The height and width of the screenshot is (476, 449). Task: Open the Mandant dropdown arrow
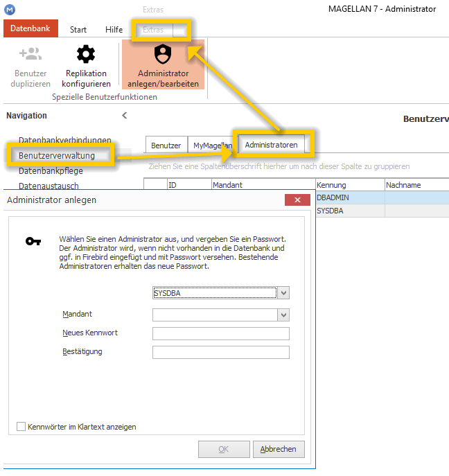(283, 315)
